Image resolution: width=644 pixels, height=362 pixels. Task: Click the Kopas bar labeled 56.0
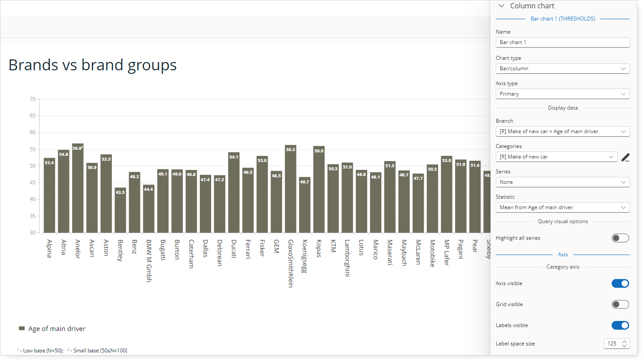[319, 190]
